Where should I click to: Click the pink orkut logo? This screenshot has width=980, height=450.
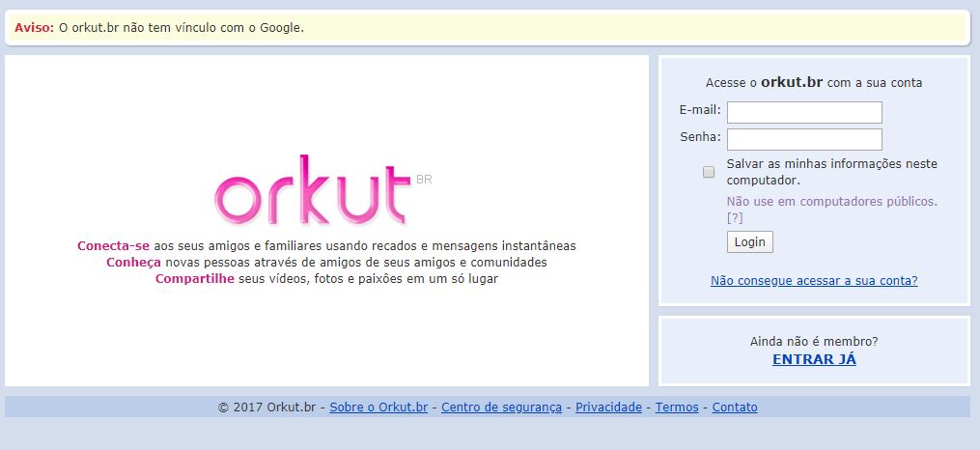313,190
